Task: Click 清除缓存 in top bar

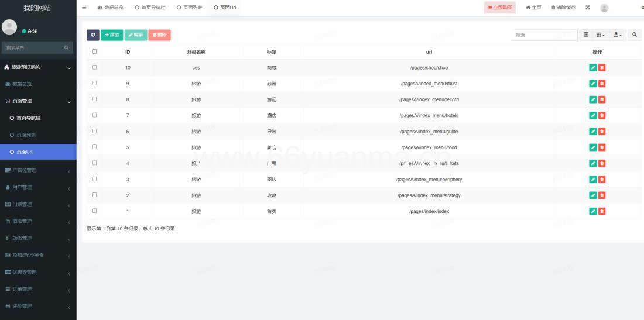Action: coord(563,8)
